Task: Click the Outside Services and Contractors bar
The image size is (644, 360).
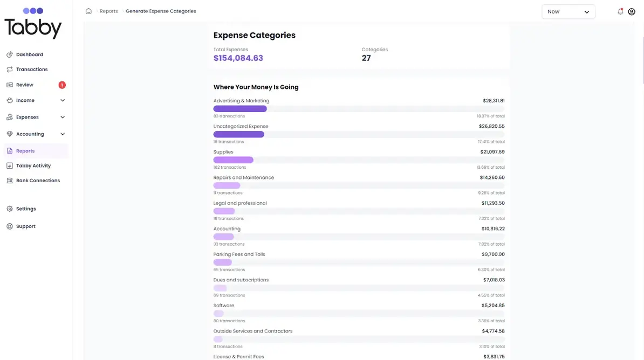Action: [x=359, y=339]
